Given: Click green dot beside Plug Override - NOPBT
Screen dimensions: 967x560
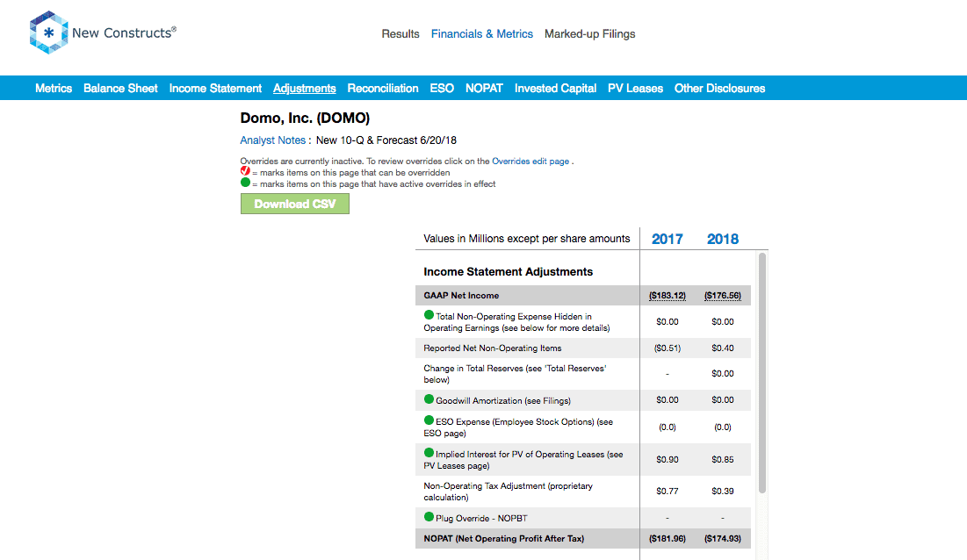Looking at the screenshot, I should (x=429, y=517).
